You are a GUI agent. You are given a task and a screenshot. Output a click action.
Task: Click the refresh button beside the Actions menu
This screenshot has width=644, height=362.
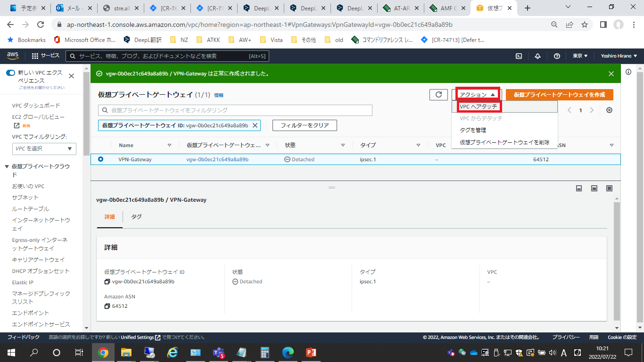point(438,95)
